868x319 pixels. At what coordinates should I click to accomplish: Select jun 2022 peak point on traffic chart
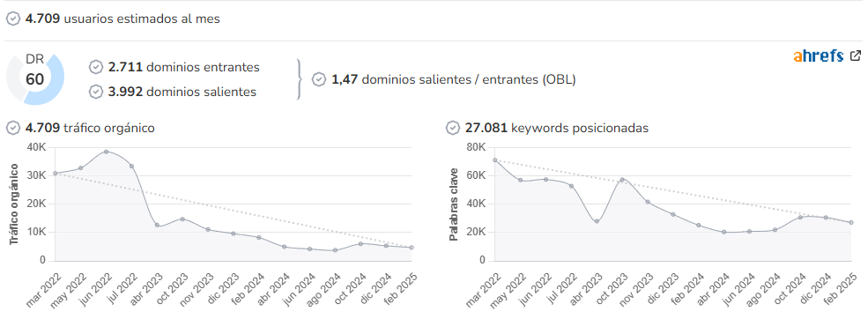point(106,152)
